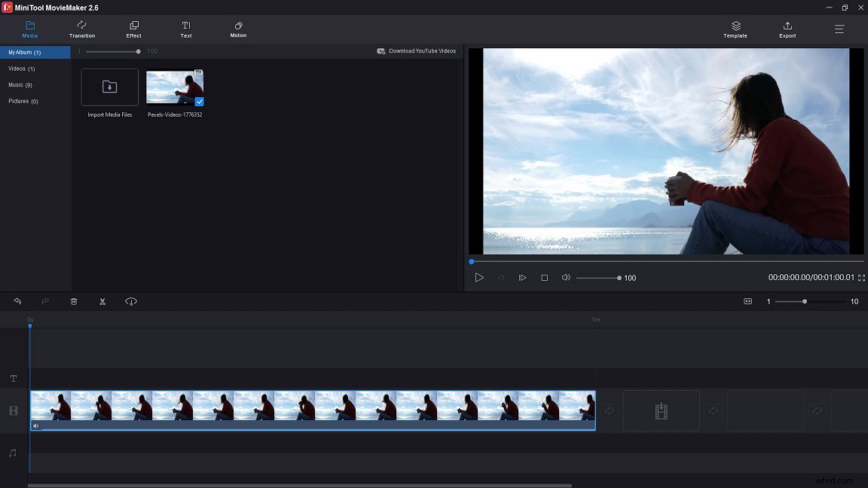Switch to the Motion tab
The height and width of the screenshot is (488, 868).
tap(238, 29)
